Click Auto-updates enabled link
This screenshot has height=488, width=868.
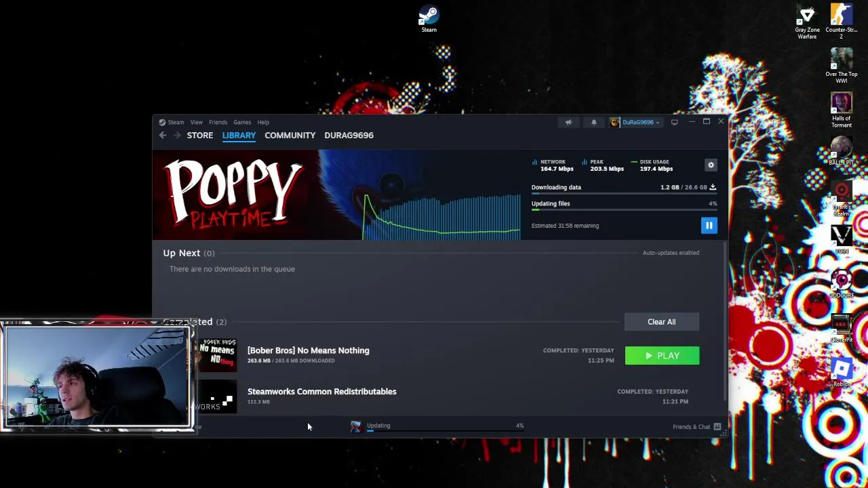[x=671, y=253]
